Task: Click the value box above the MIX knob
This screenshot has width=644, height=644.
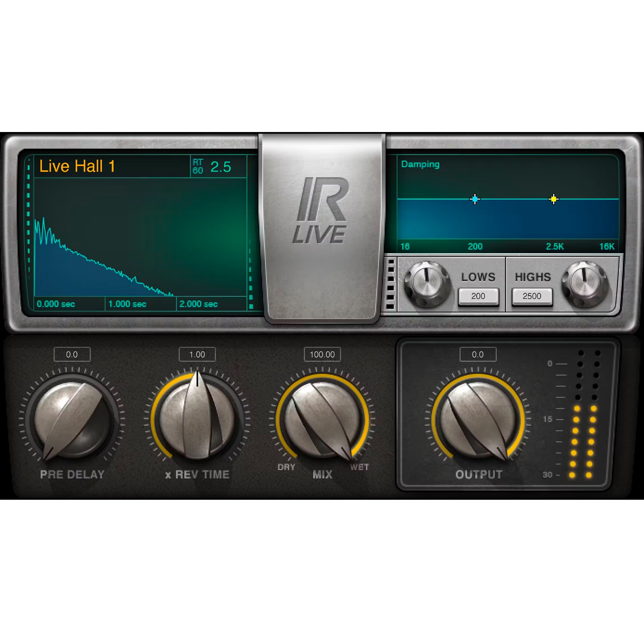Action: tap(322, 354)
